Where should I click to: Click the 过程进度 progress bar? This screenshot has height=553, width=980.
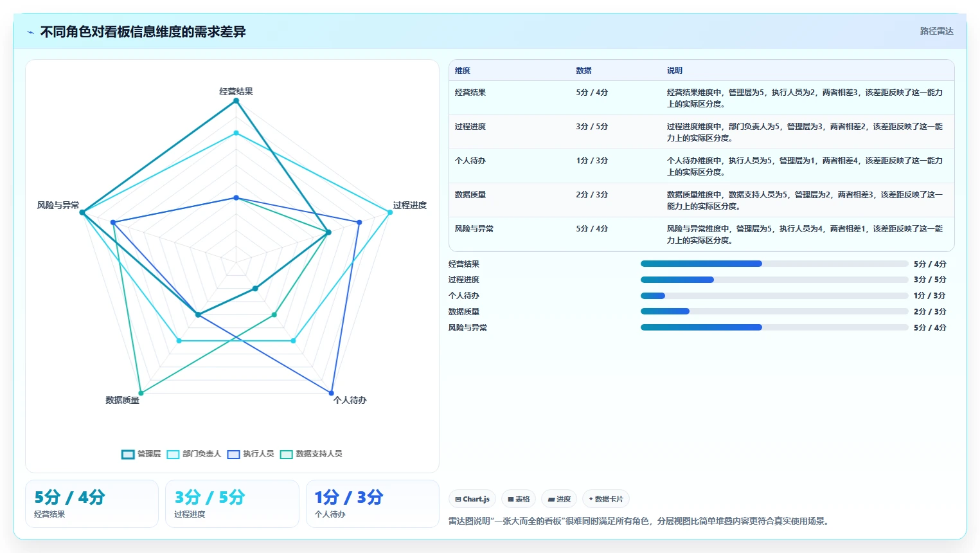tap(774, 280)
